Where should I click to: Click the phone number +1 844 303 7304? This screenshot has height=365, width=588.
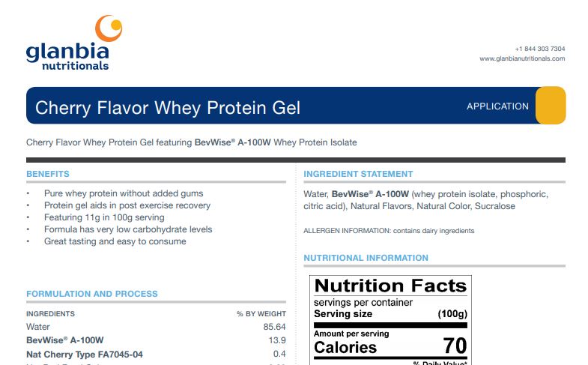tap(540, 49)
